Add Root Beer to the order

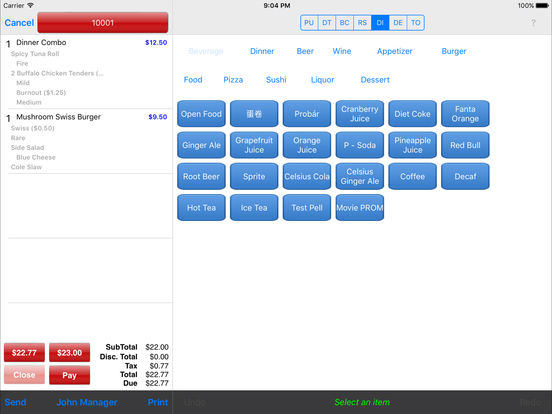pos(201,176)
